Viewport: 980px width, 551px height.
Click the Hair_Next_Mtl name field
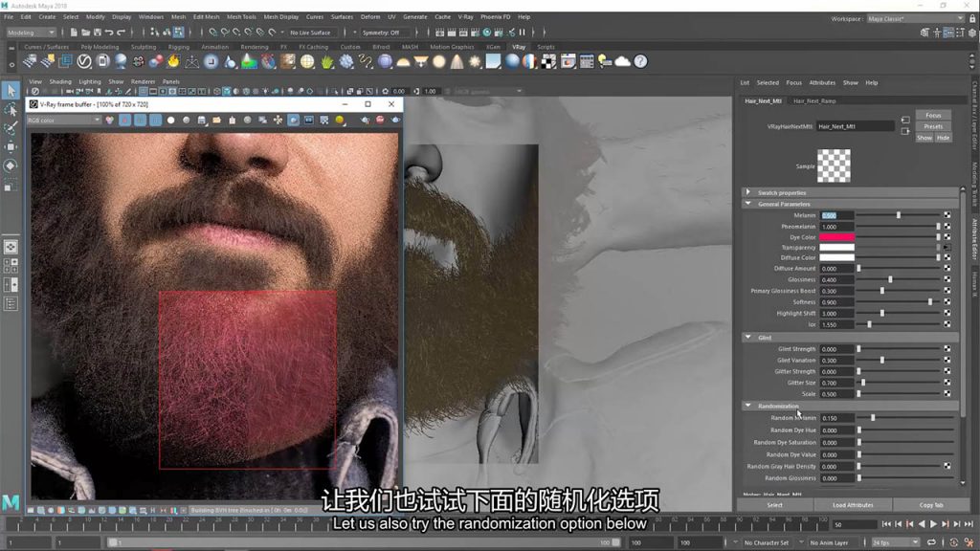855,127
